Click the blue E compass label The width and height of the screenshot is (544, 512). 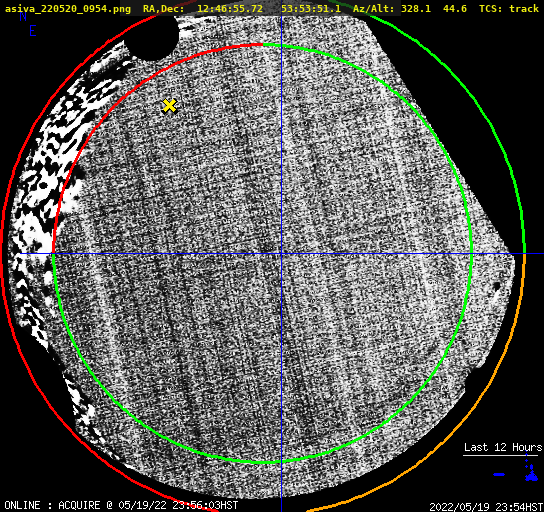(x=33, y=31)
